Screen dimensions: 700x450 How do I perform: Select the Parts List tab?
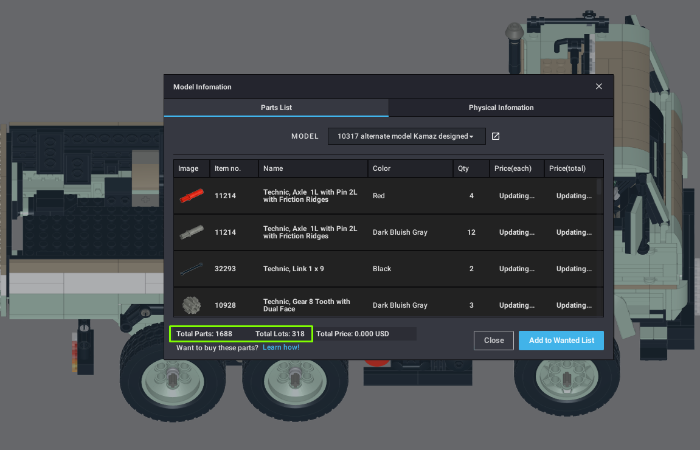[275, 108]
